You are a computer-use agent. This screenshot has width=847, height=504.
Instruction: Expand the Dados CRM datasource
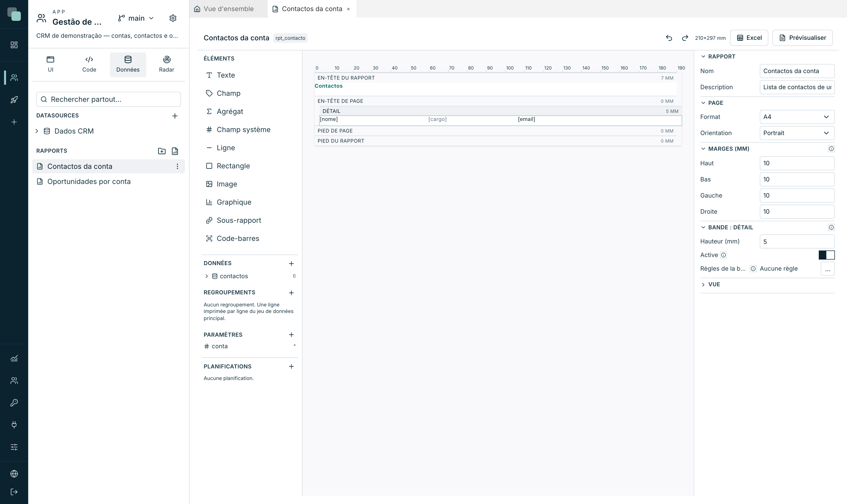coord(37,131)
